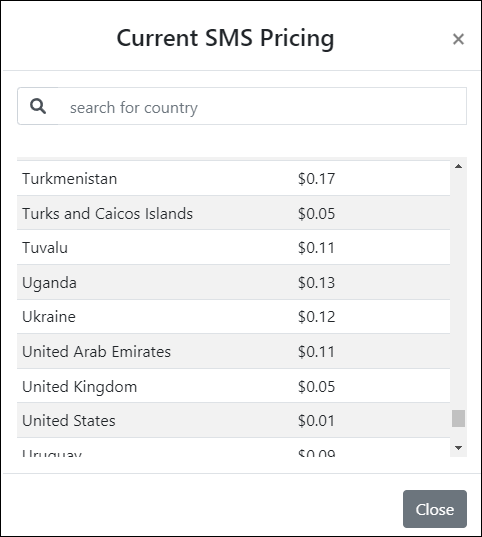The image size is (482, 537).
Task: Click the $0.17 price for Turkmenistan
Action: click(x=316, y=178)
